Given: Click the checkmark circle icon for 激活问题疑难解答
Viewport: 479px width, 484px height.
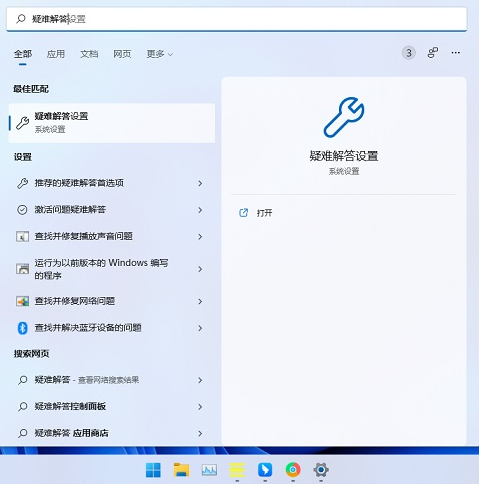Looking at the screenshot, I should (22, 210).
